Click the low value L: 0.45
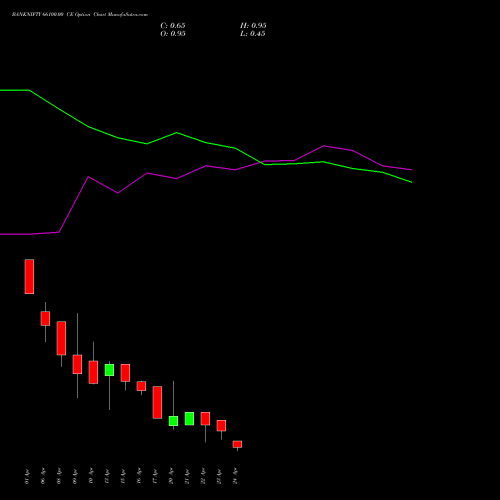This screenshot has width=500, height=500. (253, 34)
